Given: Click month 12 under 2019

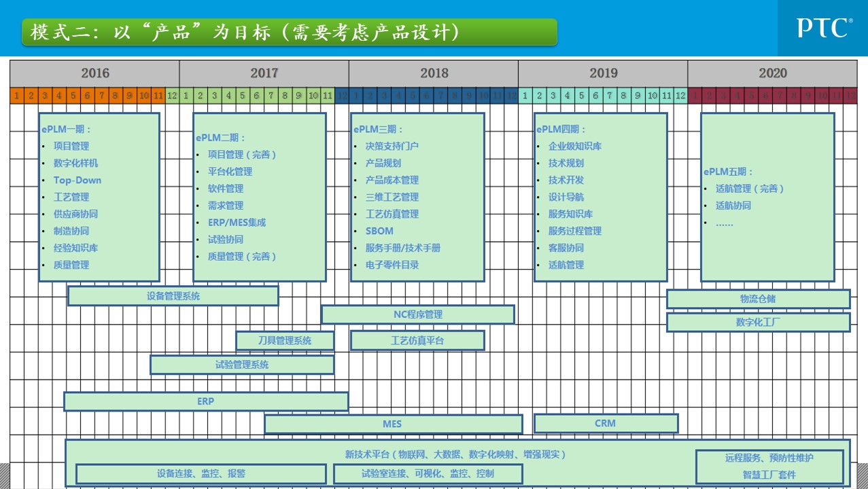Looking at the screenshot, I should click(680, 96).
